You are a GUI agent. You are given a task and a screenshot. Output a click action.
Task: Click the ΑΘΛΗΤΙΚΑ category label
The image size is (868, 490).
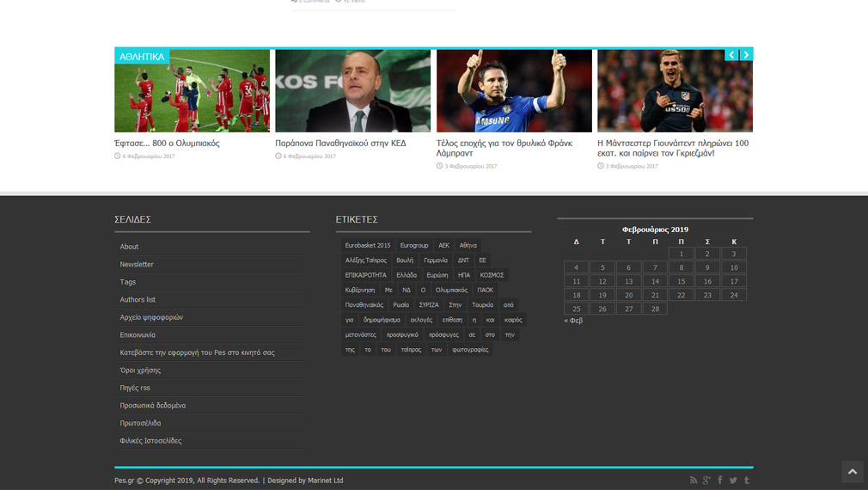click(142, 57)
